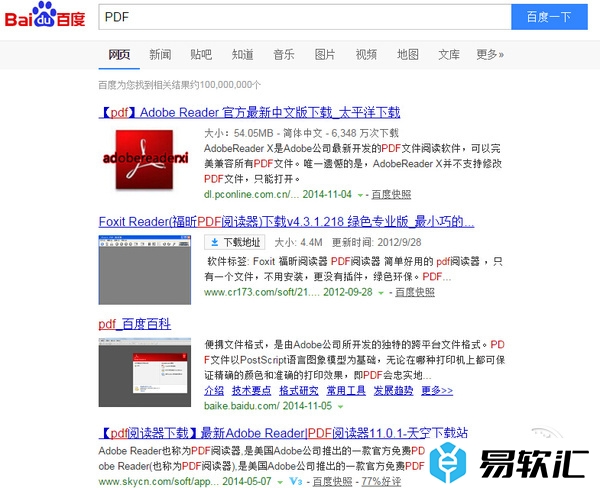This screenshot has width=600, height=488.
Task: Open the 格式研究 sublink
Action: click(x=299, y=391)
